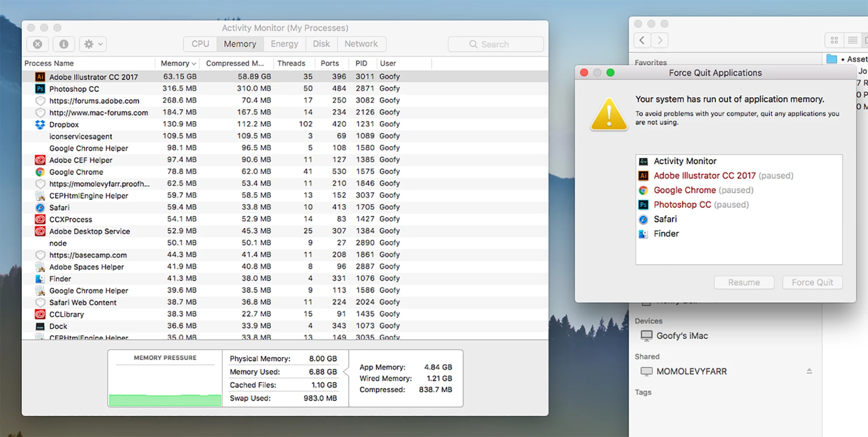The width and height of the screenshot is (868, 437).
Task: Click the yellow warning triangle icon
Action: tap(609, 114)
